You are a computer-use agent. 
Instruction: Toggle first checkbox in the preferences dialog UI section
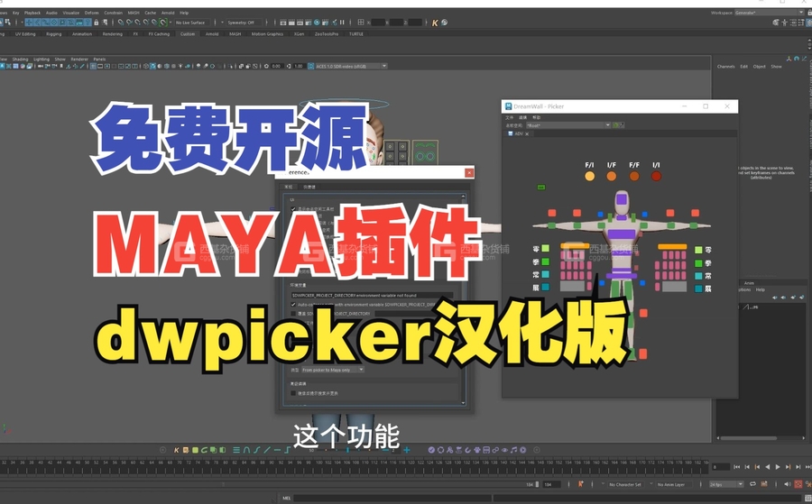293,209
